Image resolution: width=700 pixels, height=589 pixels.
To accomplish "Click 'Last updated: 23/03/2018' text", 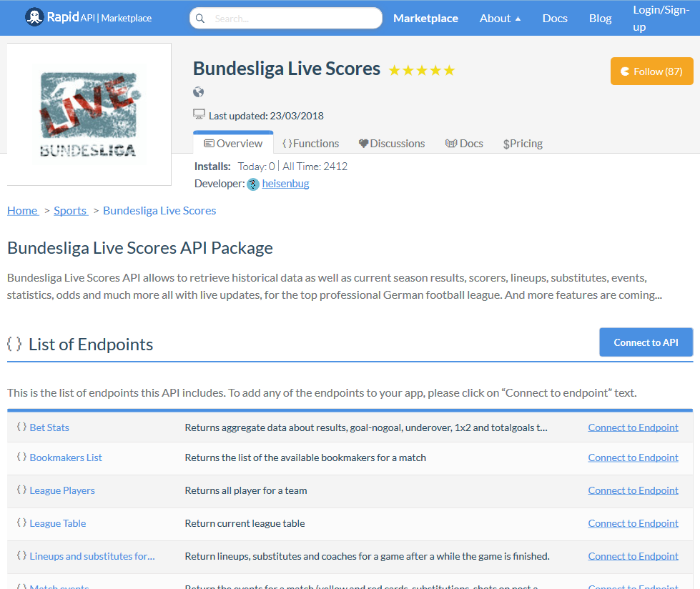I will [266, 116].
